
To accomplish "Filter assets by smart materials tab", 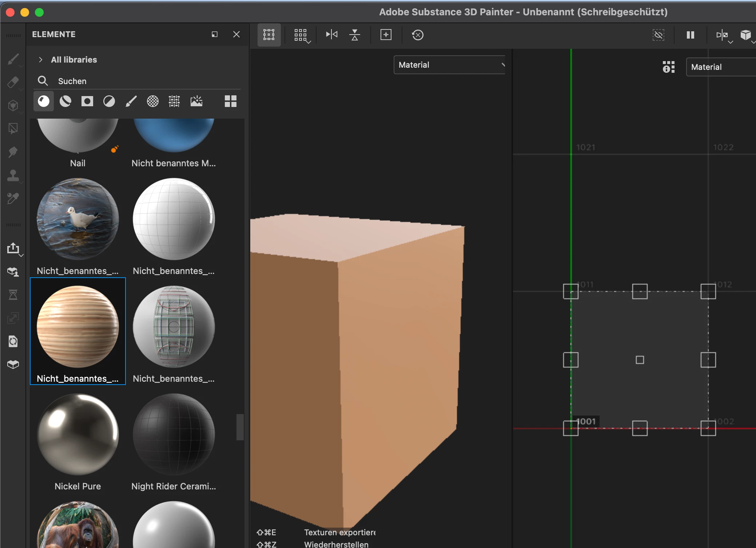I will coord(65,101).
